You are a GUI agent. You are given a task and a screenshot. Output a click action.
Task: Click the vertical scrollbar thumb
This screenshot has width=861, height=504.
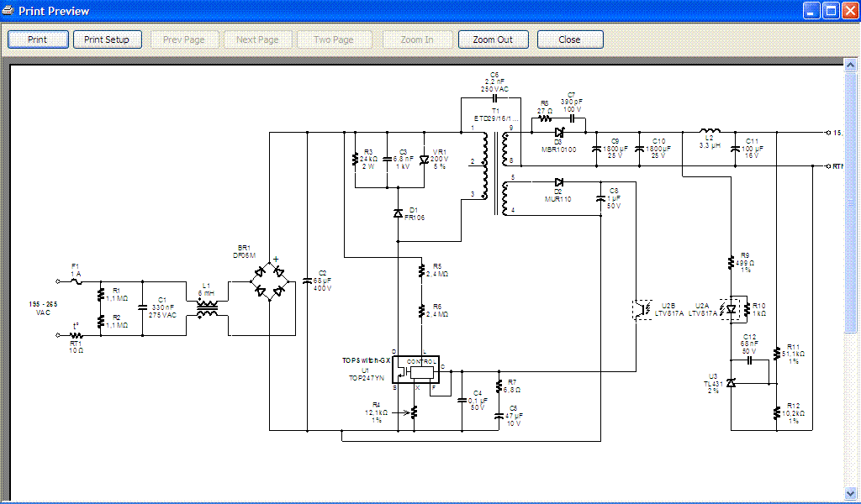[851, 202]
